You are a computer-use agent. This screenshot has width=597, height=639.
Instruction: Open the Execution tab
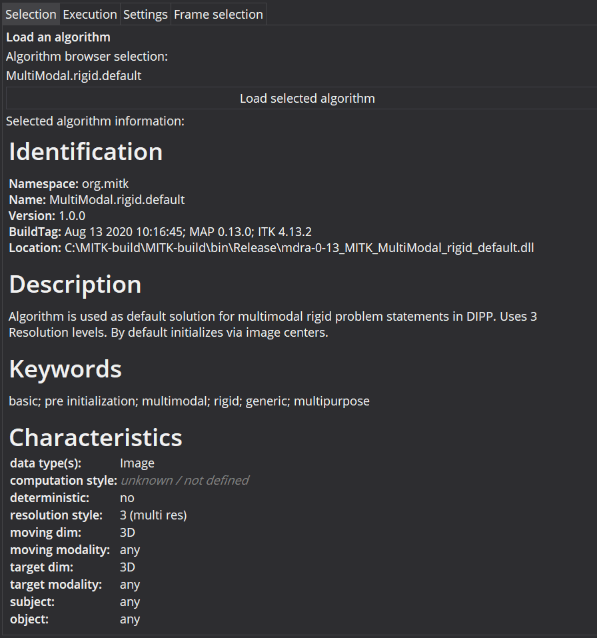click(90, 14)
